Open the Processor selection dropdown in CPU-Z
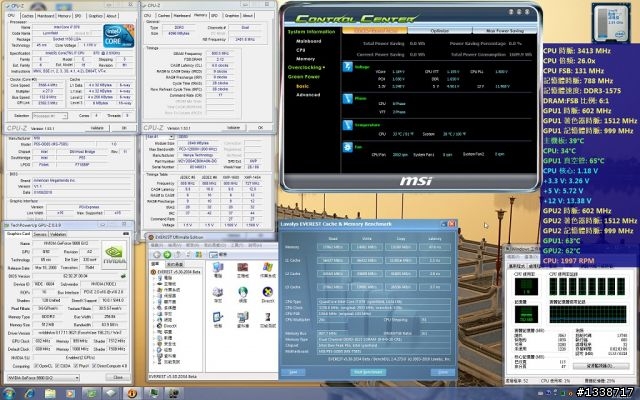 [50, 116]
